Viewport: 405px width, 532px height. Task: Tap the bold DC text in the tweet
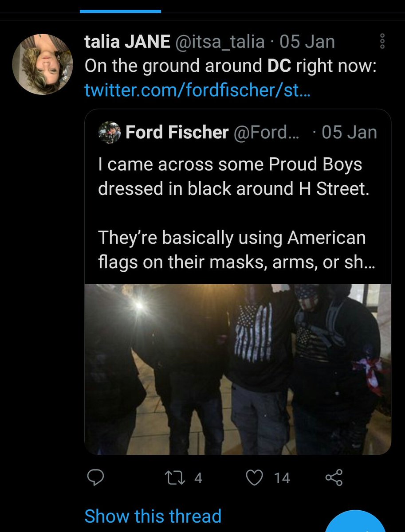(x=279, y=66)
